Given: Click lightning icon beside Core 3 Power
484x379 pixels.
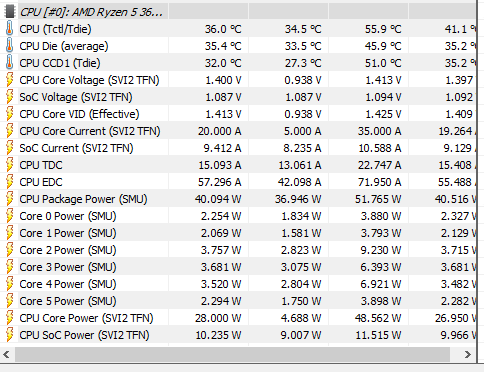Looking at the screenshot, I should (x=10, y=267).
